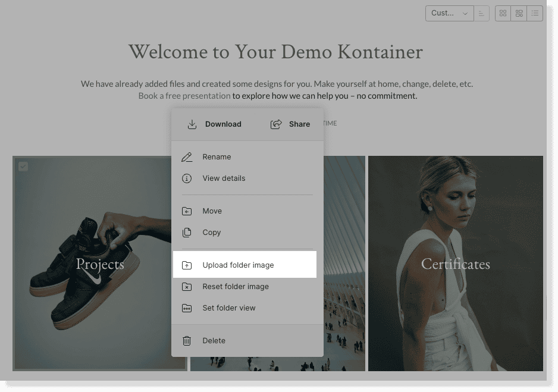Choose Upload folder image from the menu
558x392 pixels.
pyautogui.click(x=237, y=264)
